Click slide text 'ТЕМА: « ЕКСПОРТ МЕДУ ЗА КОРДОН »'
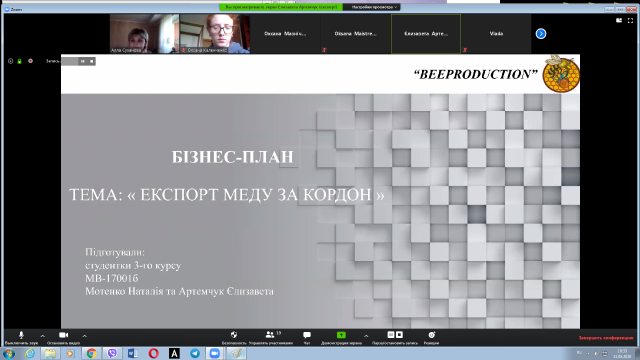The image size is (640, 360). (227, 195)
